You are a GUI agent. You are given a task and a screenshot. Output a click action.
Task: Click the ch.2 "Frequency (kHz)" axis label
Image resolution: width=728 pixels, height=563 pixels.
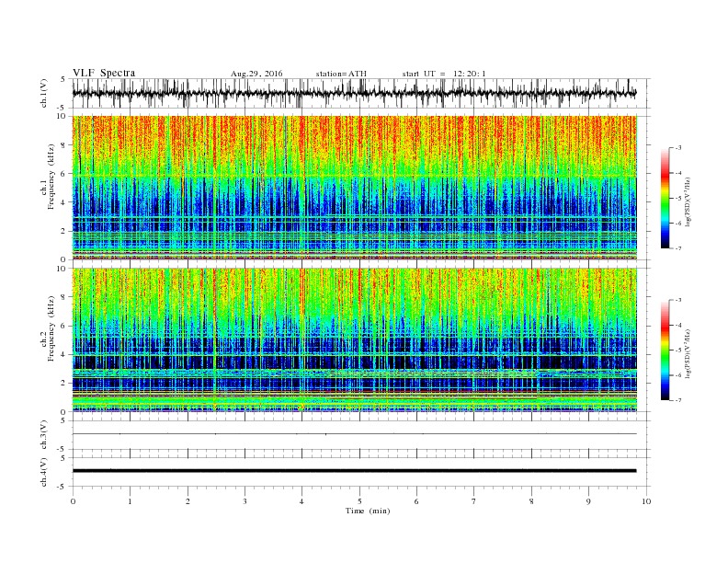[x=51, y=329]
